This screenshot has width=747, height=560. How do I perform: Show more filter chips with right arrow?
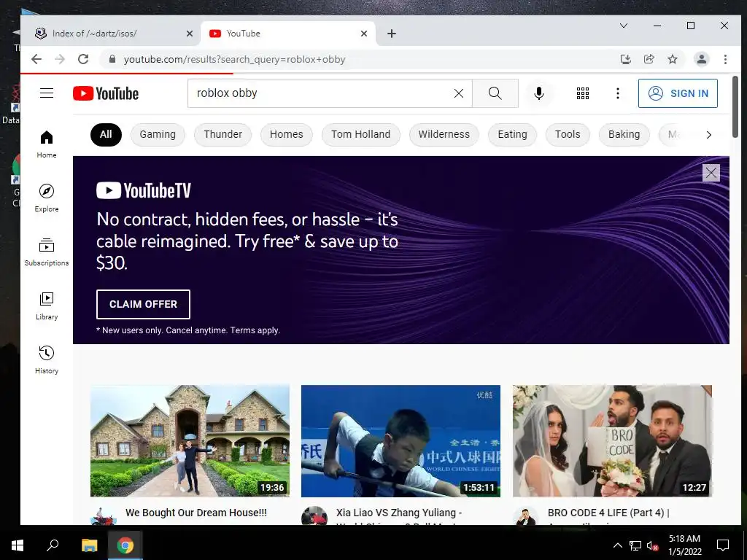[x=708, y=135]
